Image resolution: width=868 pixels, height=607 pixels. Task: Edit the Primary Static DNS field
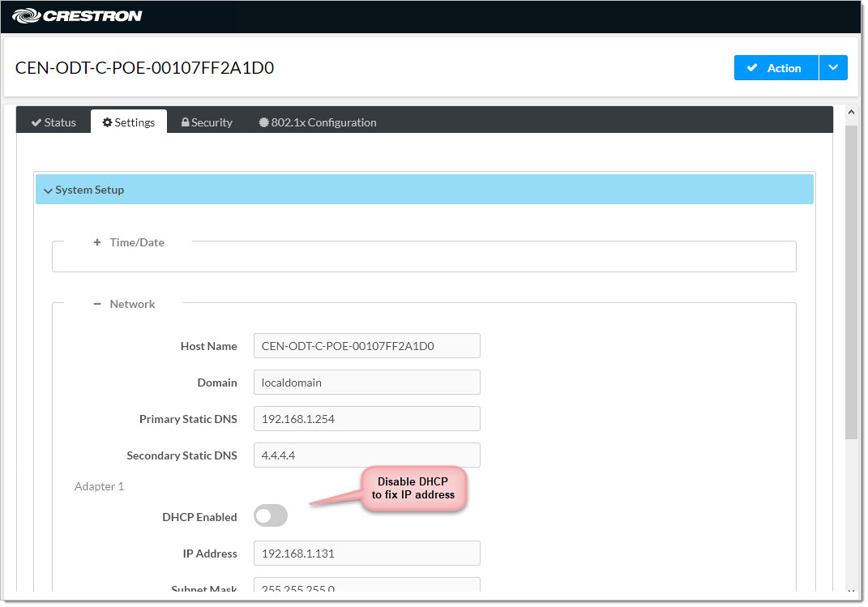[366, 419]
